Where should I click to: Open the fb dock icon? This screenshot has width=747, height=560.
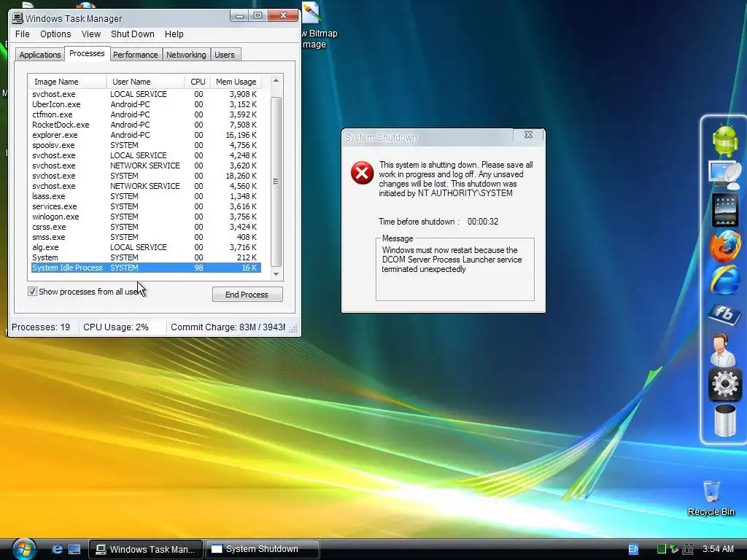724,314
